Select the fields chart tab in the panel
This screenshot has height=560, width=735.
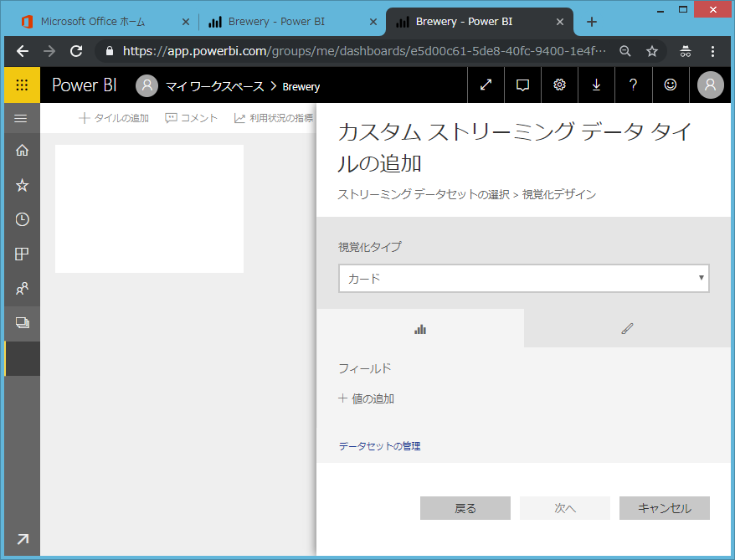(x=420, y=329)
